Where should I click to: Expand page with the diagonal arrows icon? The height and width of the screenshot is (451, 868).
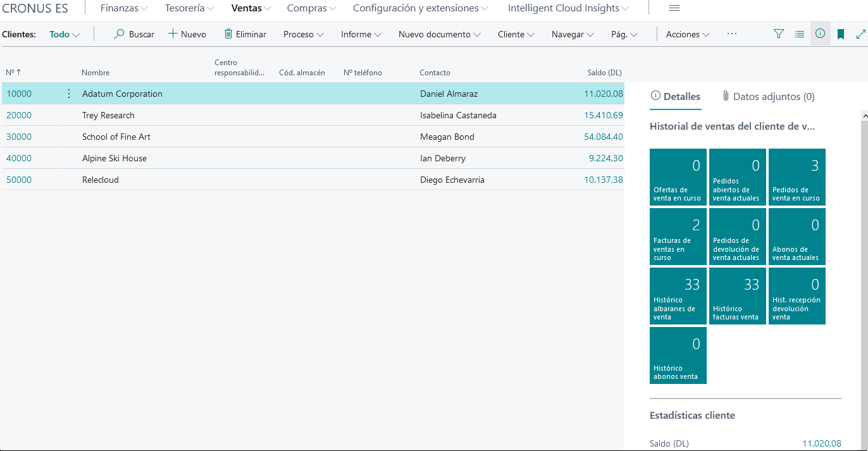860,34
